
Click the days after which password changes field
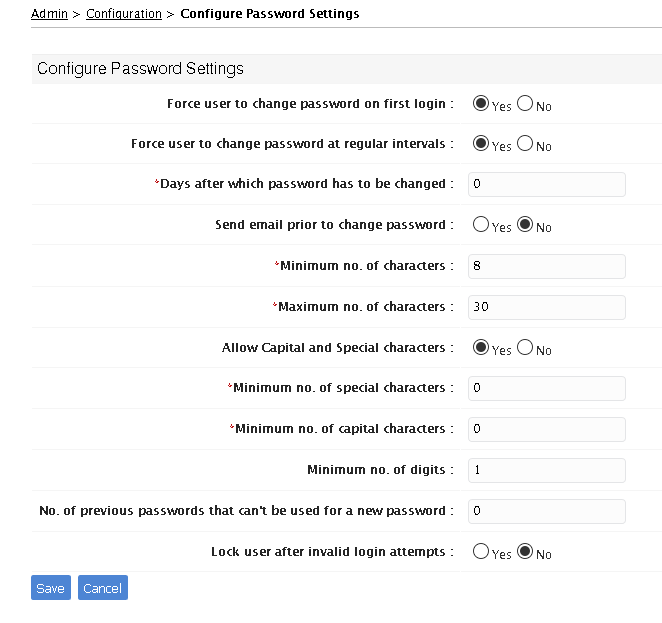tap(546, 184)
